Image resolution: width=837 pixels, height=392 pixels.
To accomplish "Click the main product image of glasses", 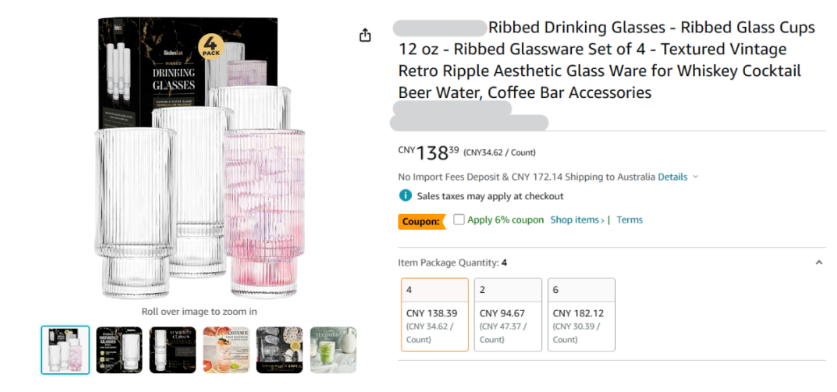I will [199, 158].
